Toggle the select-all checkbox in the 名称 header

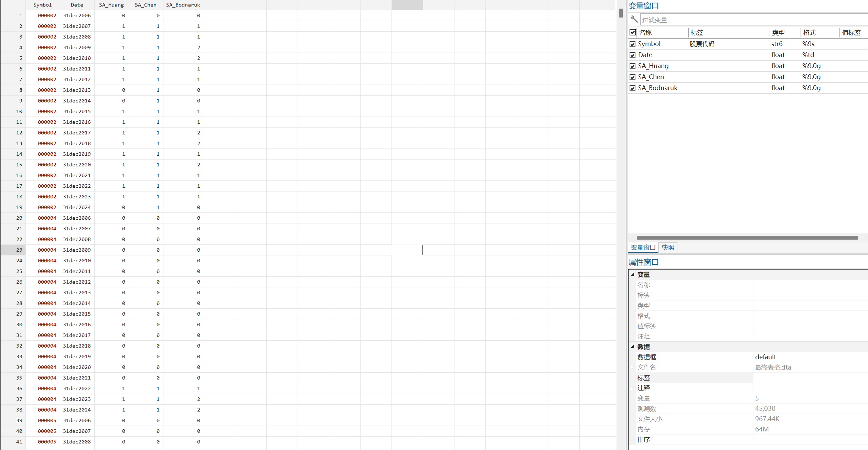[x=632, y=32]
